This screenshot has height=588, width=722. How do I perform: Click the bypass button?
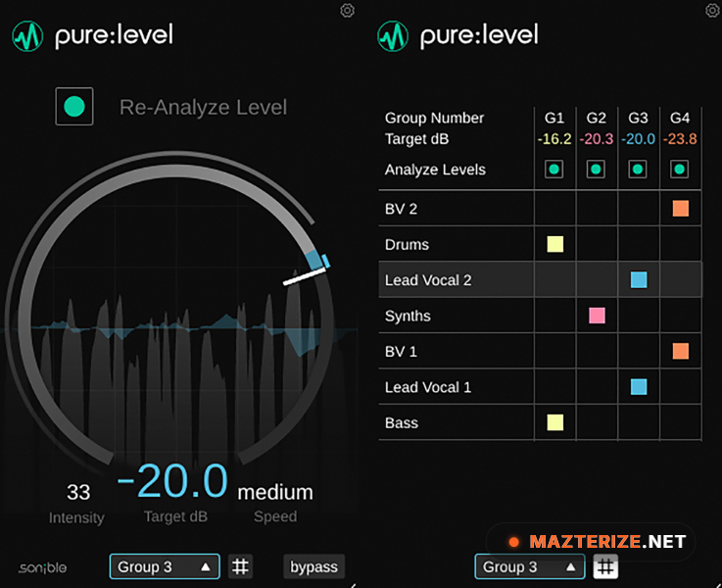coord(313,566)
